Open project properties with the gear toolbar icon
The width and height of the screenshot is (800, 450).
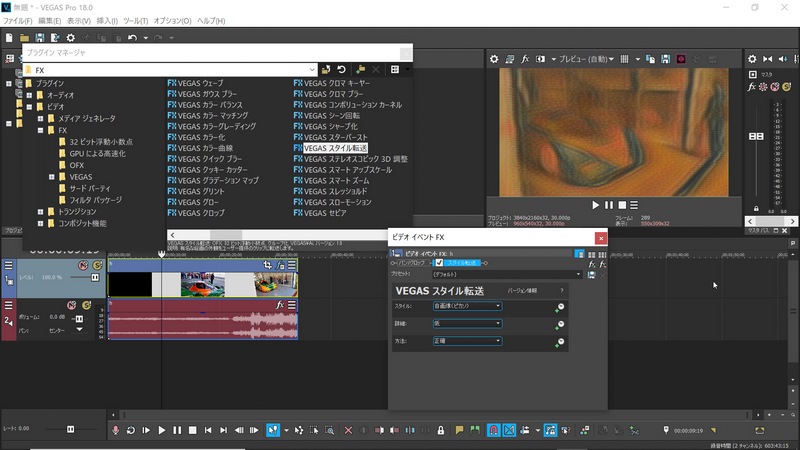(x=70, y=38)
